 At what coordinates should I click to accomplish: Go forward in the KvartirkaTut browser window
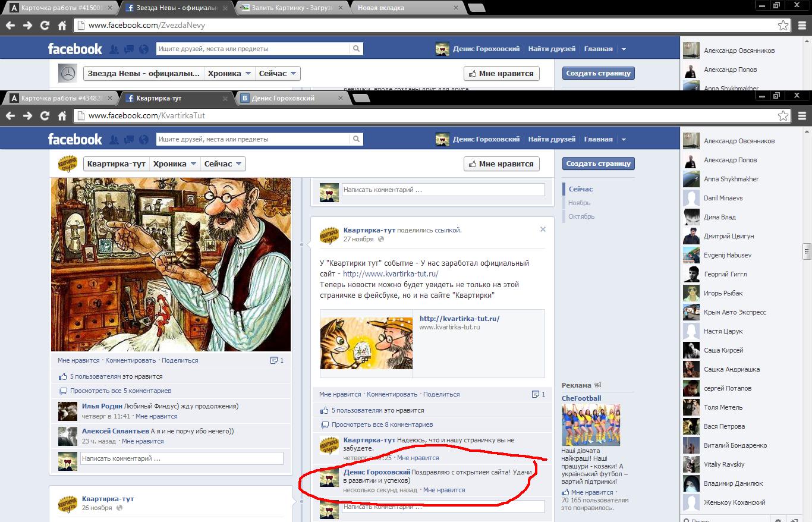tap(27, 116)
